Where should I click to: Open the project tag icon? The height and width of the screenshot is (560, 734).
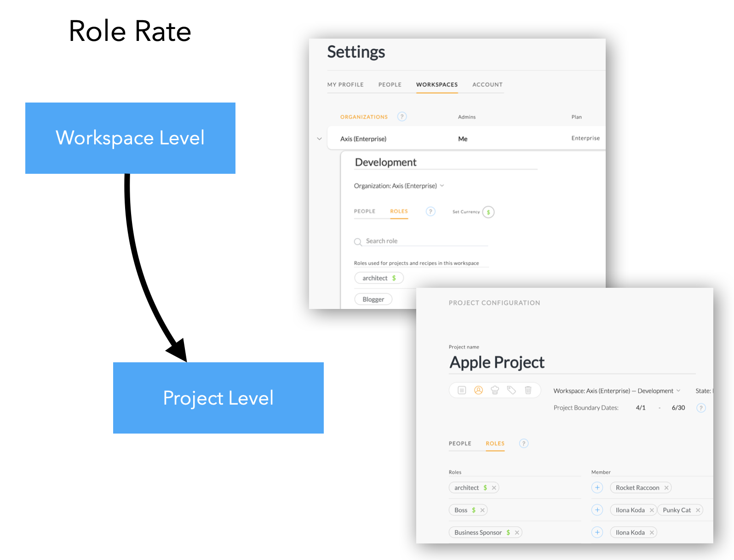coord(511,390)
